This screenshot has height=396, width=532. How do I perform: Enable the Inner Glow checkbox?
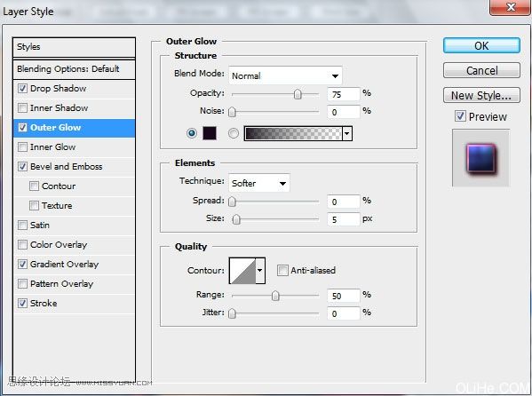[x=22, y=147]
